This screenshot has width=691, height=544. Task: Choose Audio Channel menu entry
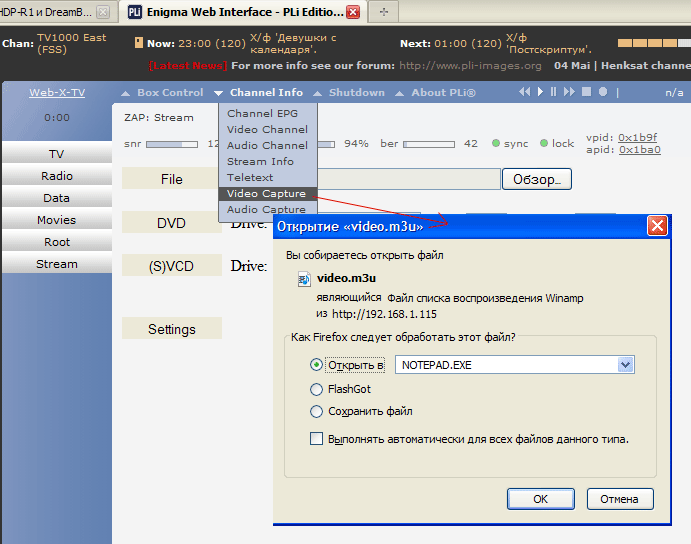pyautogui.click(x=267, y=145)
